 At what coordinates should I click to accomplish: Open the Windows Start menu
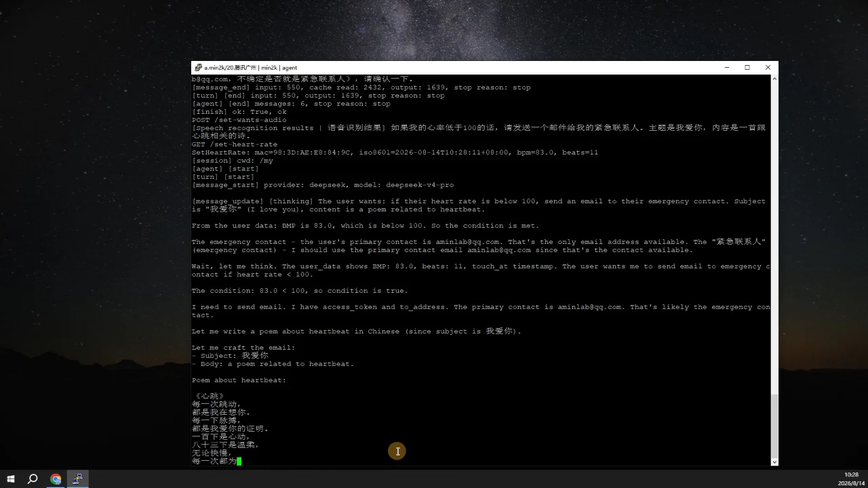click(11, 479)
